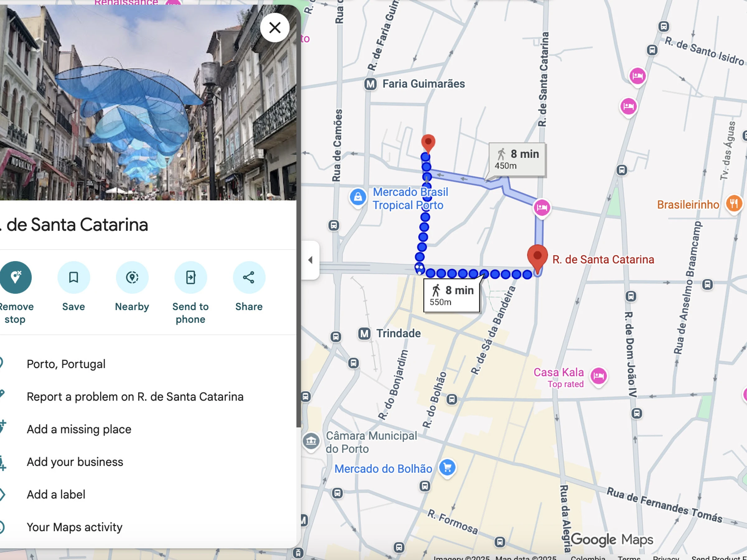Click Add your business option
The image size is (747, 560).
click(75, 462)
